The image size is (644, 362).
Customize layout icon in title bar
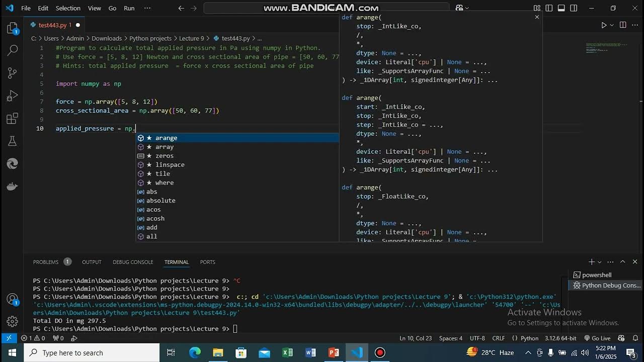point(537,8)
